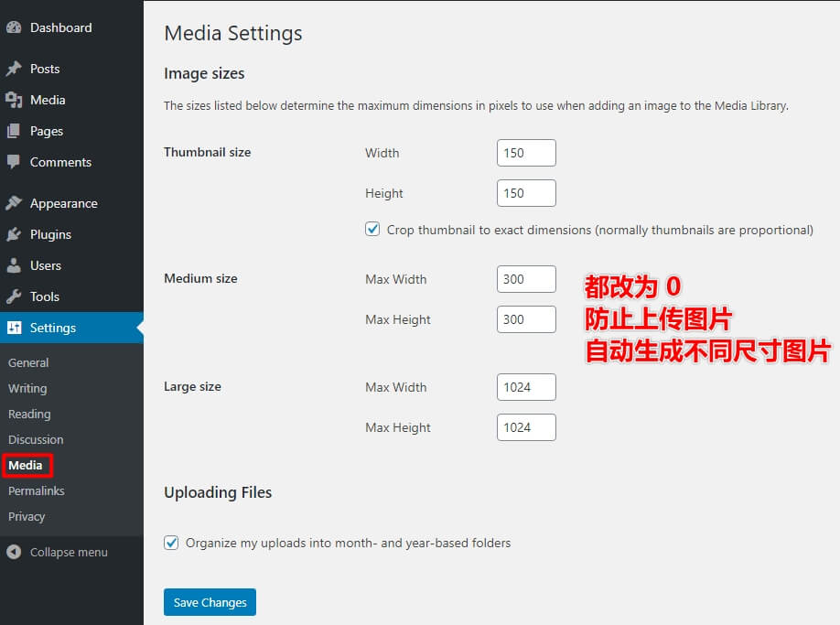The image size is (840, 625).
Task: Open Privacy settings submenu
Action: pos(27,517)
